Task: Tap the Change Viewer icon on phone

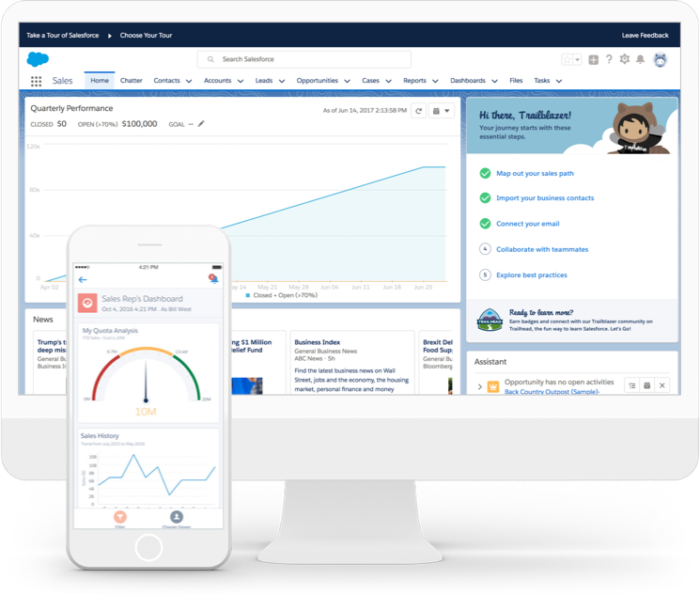Action: point(177,517)
